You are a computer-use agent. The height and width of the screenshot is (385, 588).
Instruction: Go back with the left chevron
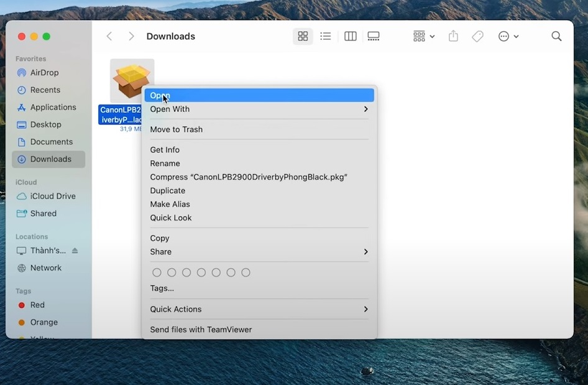point(109,37)
